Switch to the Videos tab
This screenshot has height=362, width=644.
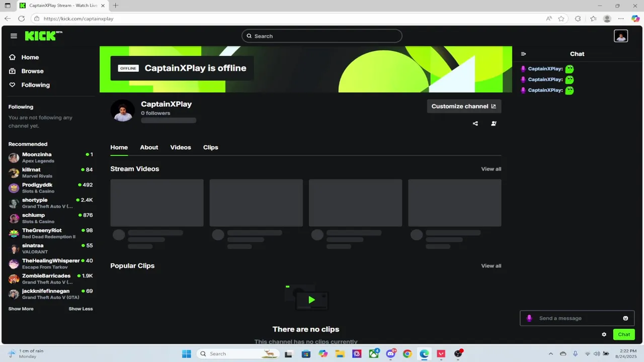(181, 147)
